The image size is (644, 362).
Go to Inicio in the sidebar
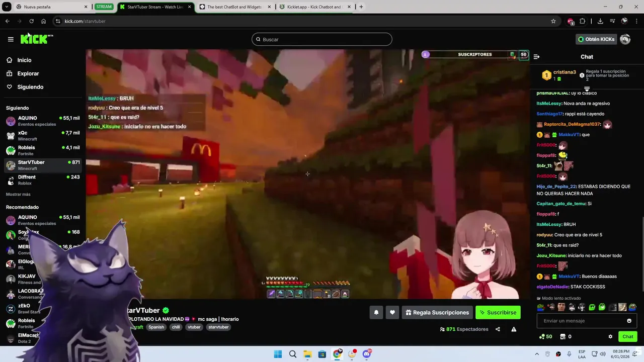pyautogui.click(x=24, y=60)
